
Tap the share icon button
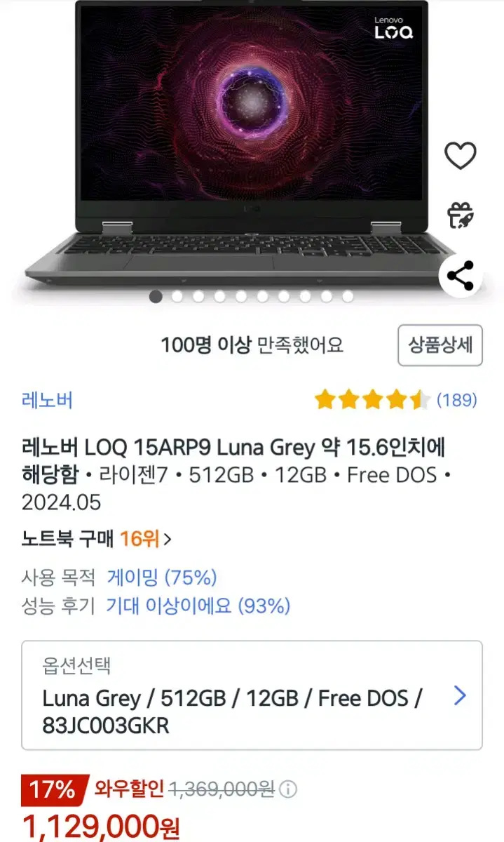tap(461, 276)
